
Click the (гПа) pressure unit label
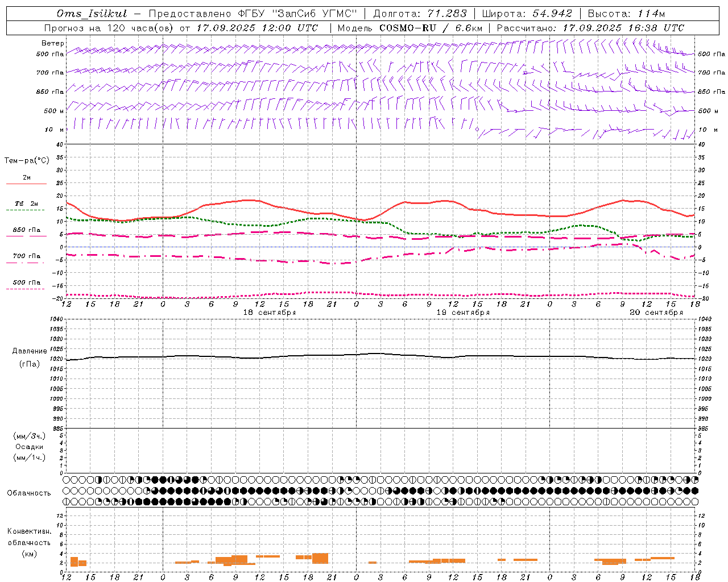point(30,364)
